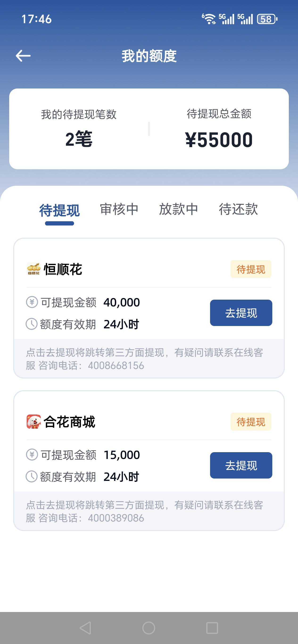Select the 待提现 tab
This screenshot has width=298, height=644.
pos(59,210)
